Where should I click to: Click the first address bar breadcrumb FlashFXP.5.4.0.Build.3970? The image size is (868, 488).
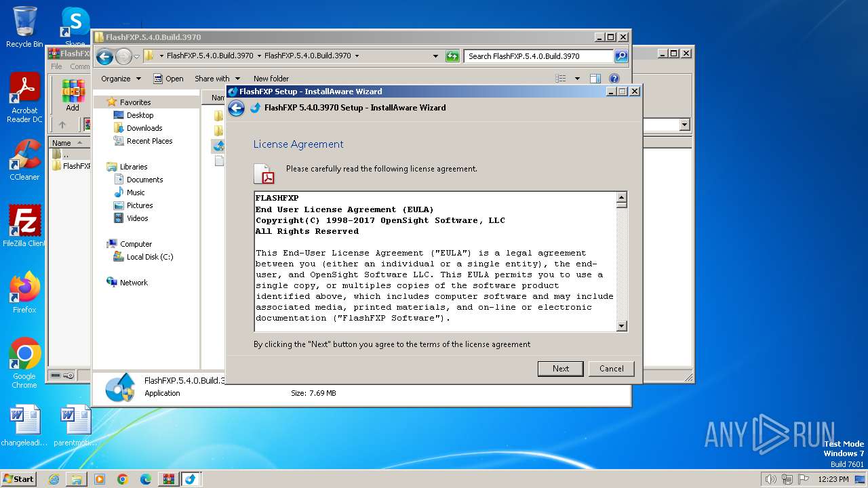[210, 56]
